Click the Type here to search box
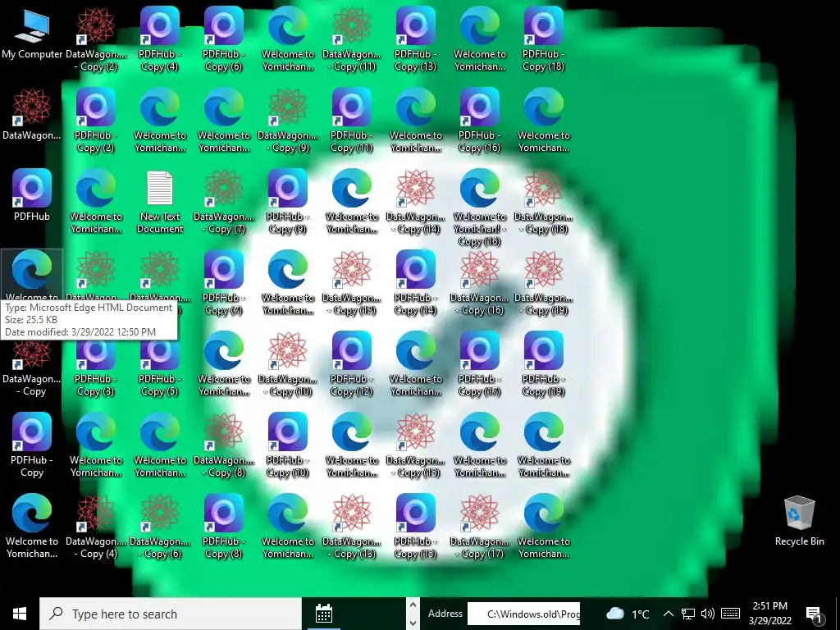840x630 pixels. pyautogui.click(x=171, y=614)
